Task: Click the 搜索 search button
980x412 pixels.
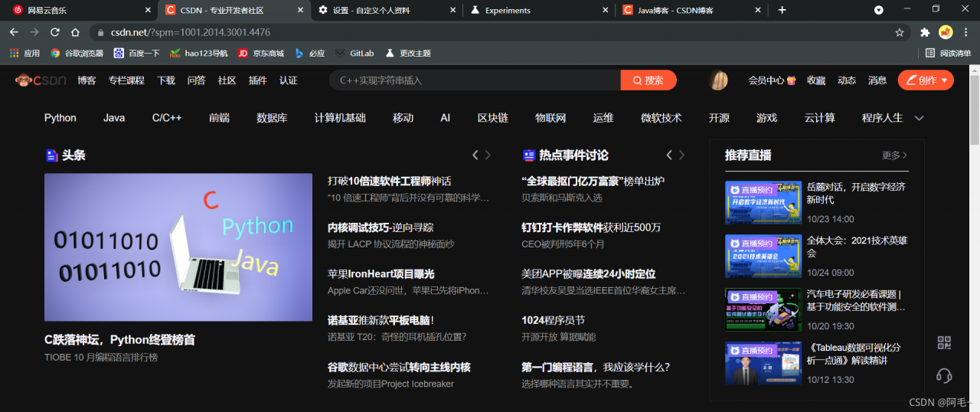Action: [x=648, y=80]
